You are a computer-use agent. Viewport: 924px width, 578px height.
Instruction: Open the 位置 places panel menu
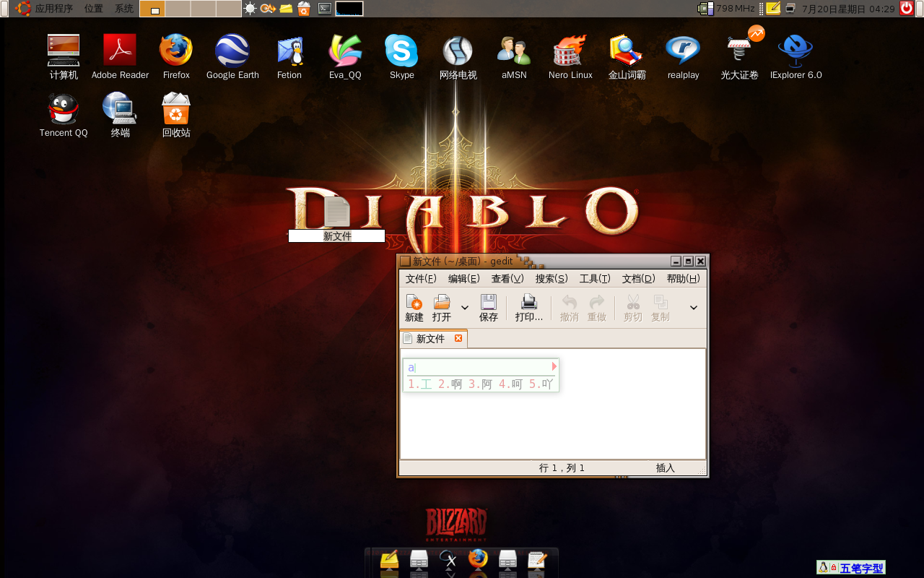coord(94,9)
